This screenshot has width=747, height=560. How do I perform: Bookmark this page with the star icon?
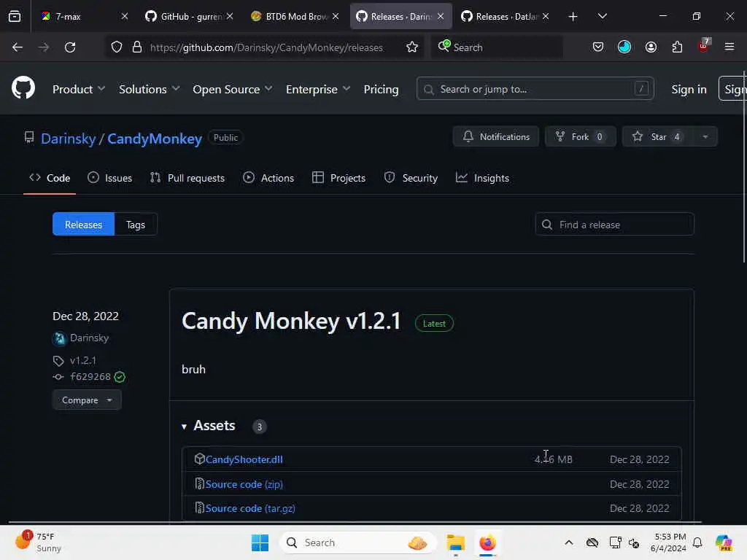click(x=412, y=47)
